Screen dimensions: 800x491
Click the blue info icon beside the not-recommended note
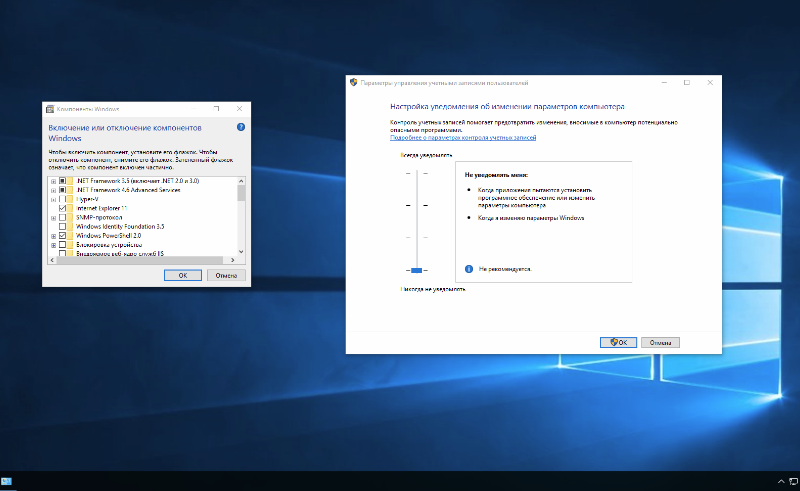pos(469,269)
